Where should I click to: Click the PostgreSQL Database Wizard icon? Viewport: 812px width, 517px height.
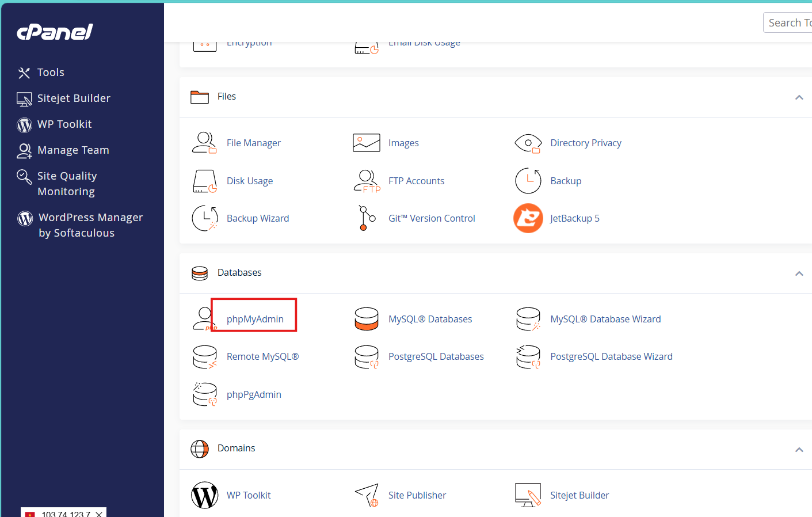528,357
